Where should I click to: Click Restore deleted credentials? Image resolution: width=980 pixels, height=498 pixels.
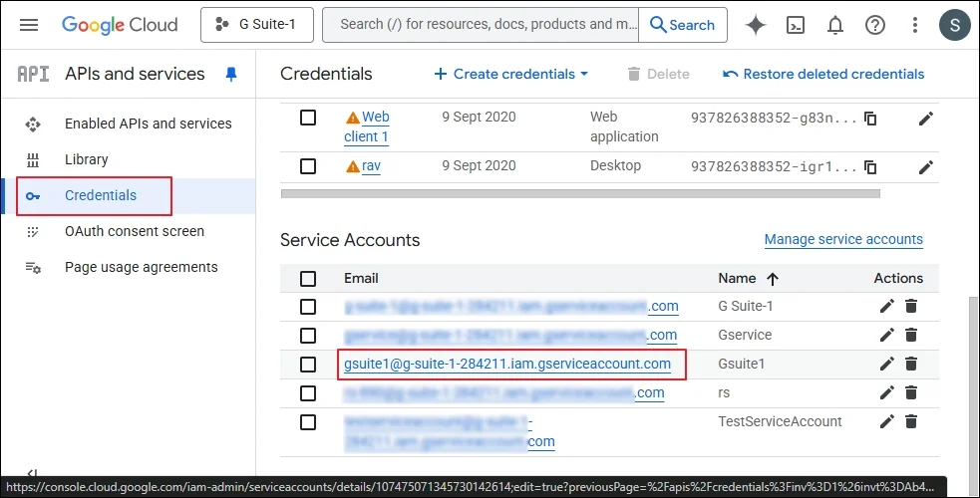(823, 75)
